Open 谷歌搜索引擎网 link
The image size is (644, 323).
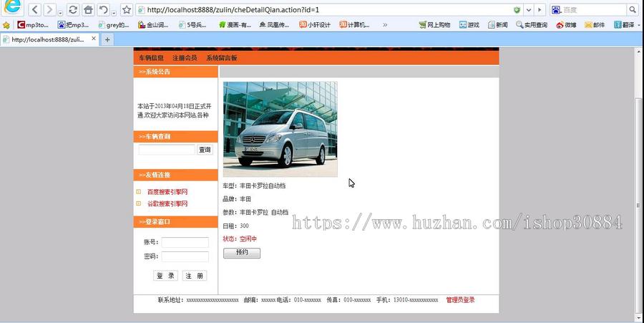tap(167, 204)
